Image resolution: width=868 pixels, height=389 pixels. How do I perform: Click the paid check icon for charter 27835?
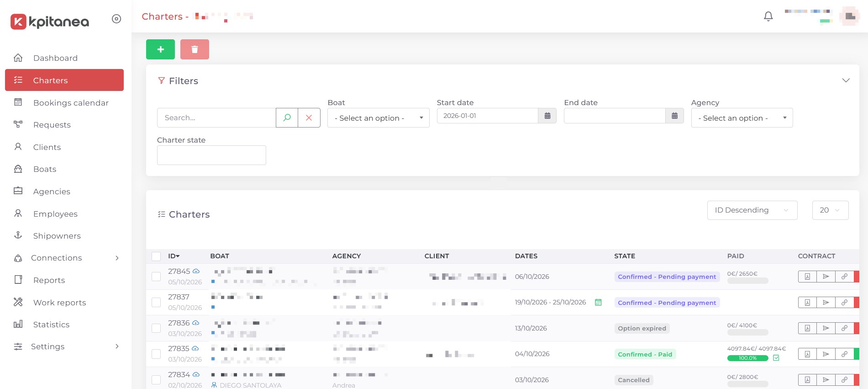pos(776,358)
